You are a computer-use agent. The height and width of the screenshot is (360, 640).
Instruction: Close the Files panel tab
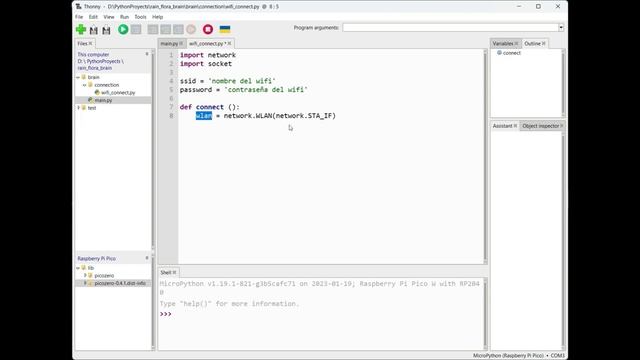pyautogui.click(x=91, y=43)
